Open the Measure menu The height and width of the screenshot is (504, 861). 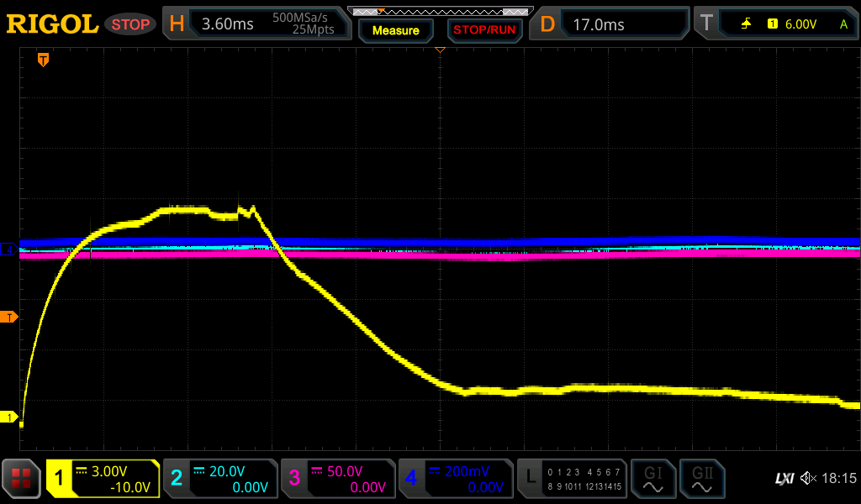395,30
